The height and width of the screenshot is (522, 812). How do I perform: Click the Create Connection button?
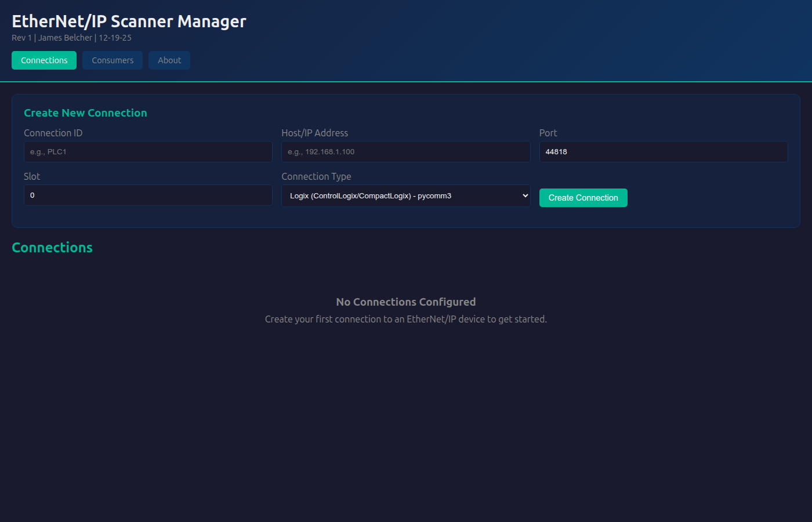(583, 198)
